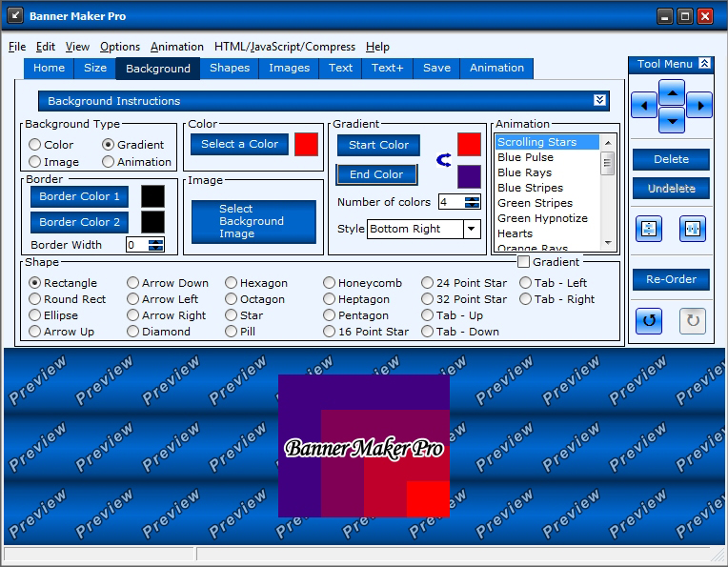Click the red Color swatch beside Select a Color

tap(307, 145)
